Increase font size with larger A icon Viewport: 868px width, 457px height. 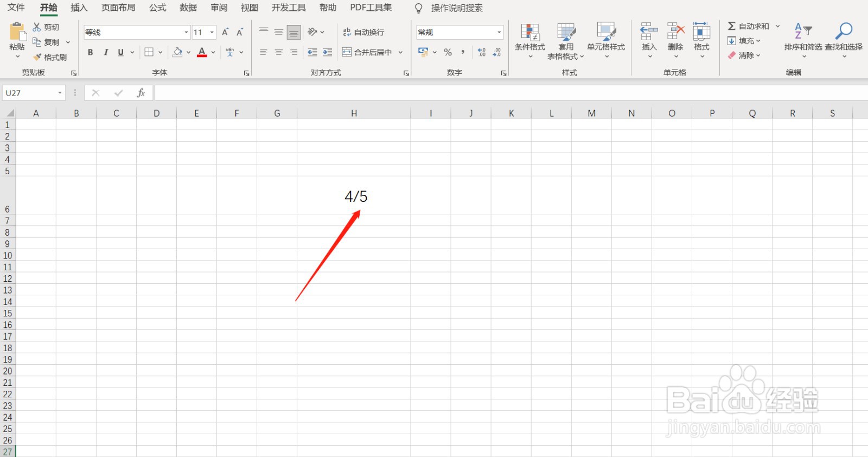pyautogui.click(x=225, y=32)
